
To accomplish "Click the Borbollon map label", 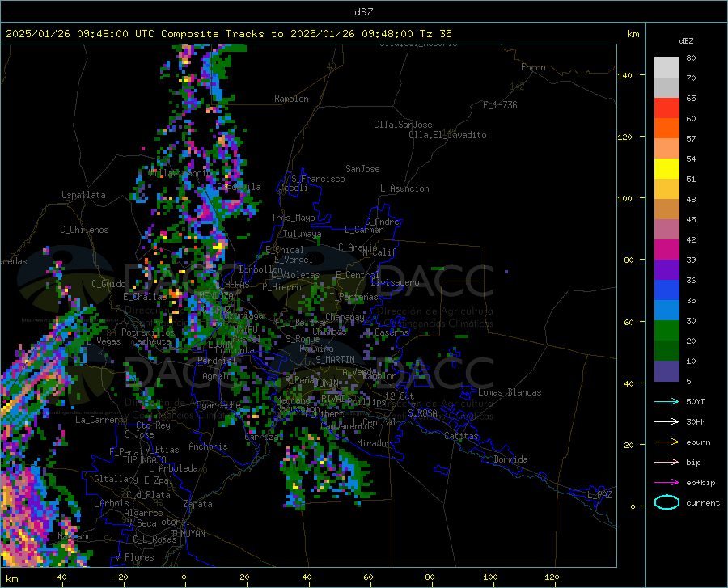I will [x=261, y=269].
